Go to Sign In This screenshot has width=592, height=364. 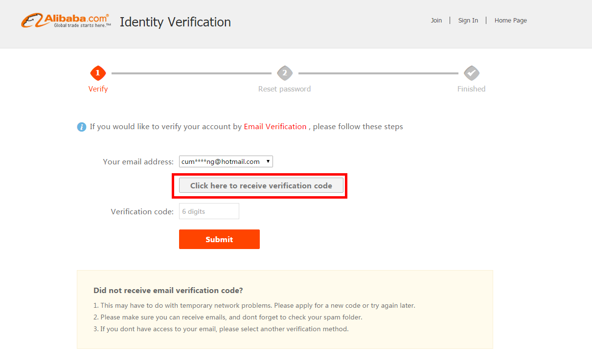click(x=468, y=21)
